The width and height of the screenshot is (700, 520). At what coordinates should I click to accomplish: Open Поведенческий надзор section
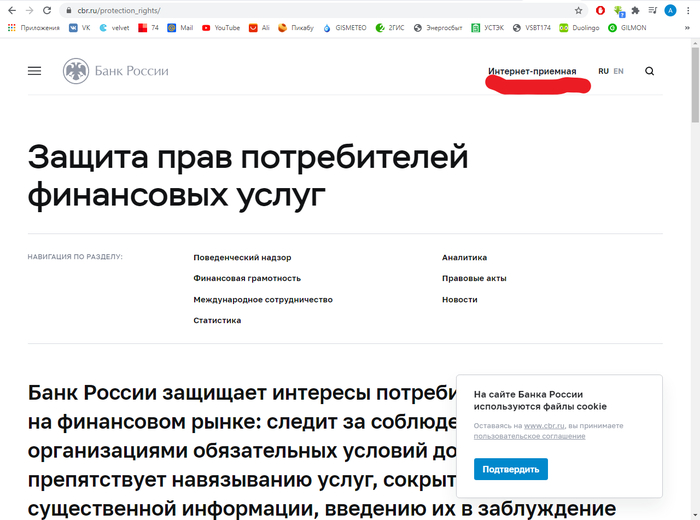tap(242, 258)
